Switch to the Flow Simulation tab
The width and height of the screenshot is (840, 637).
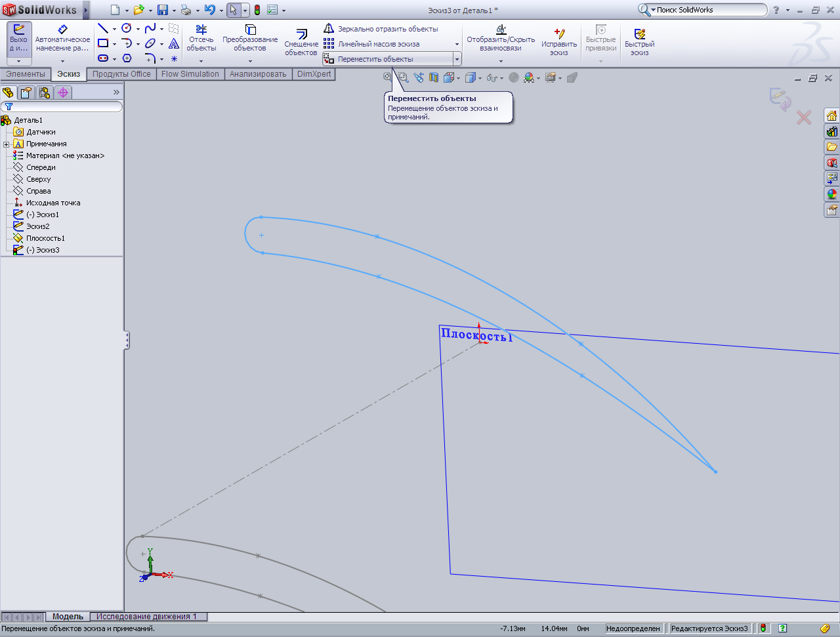pyautogui.click(x=190, y=74)
